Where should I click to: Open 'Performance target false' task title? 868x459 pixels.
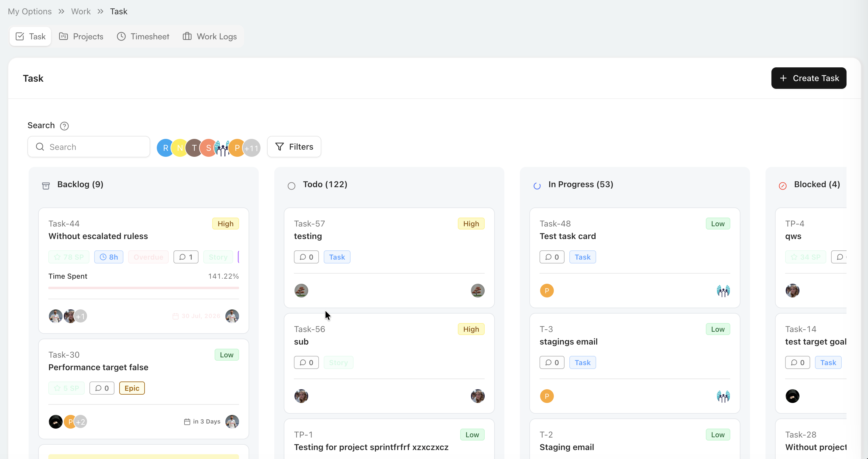click(98, 367)
